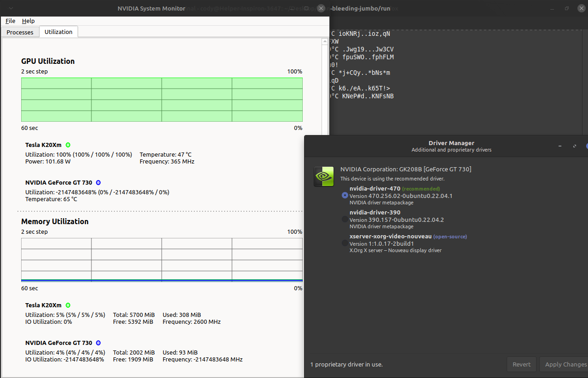Click the terminal line "ioKNRj..ioz,qN"

coord(364,34)
